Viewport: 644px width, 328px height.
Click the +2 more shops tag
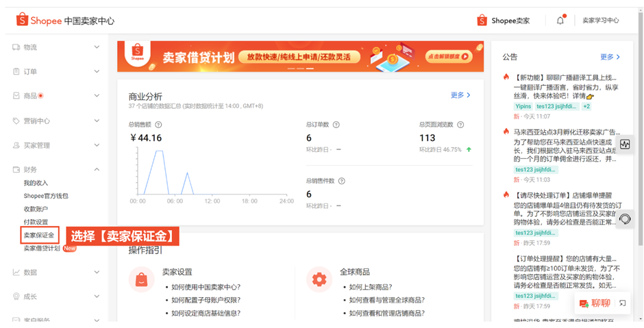[x=586, y=106]
